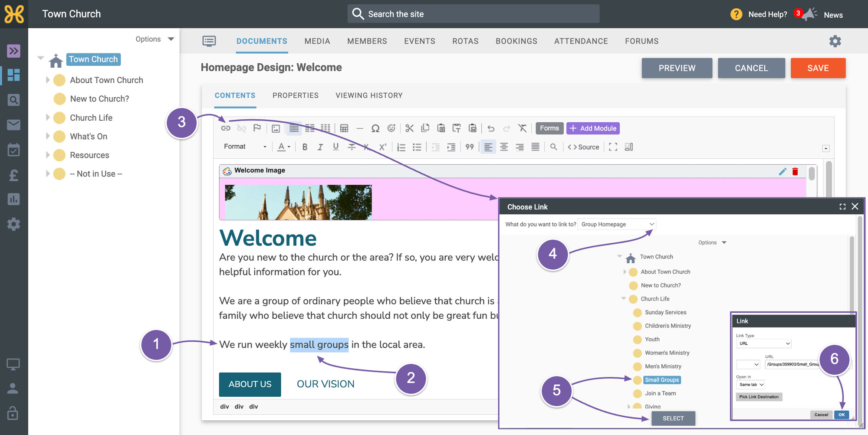Toggle numbered list
868x435 pixels.
pyautogui.click(x=401, y=147)
